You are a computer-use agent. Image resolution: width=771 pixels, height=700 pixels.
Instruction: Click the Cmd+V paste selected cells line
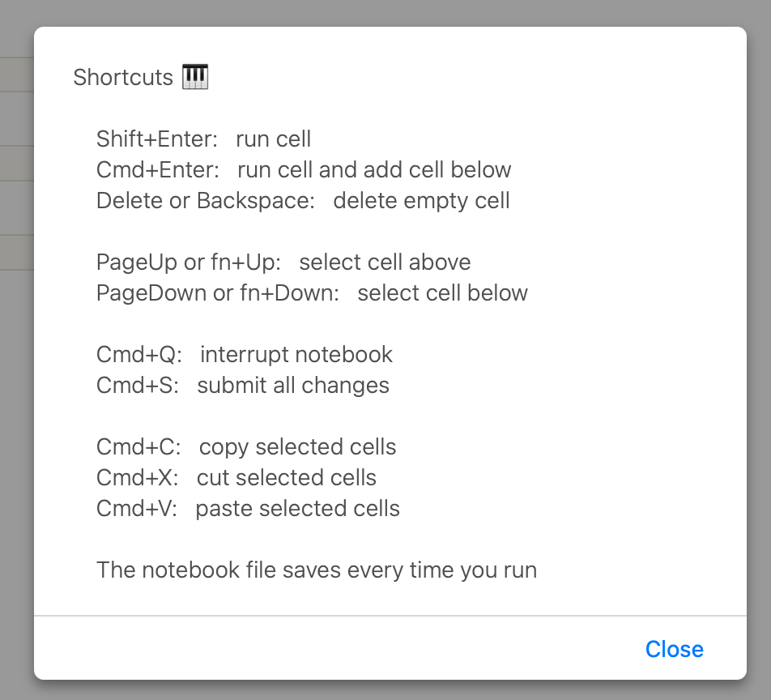(248, 509)
